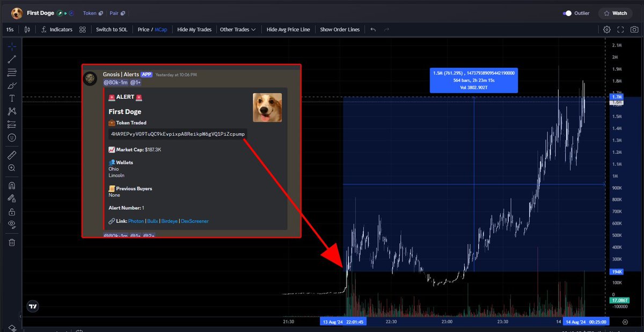Click the First Doge token avatar

[17, 13]
